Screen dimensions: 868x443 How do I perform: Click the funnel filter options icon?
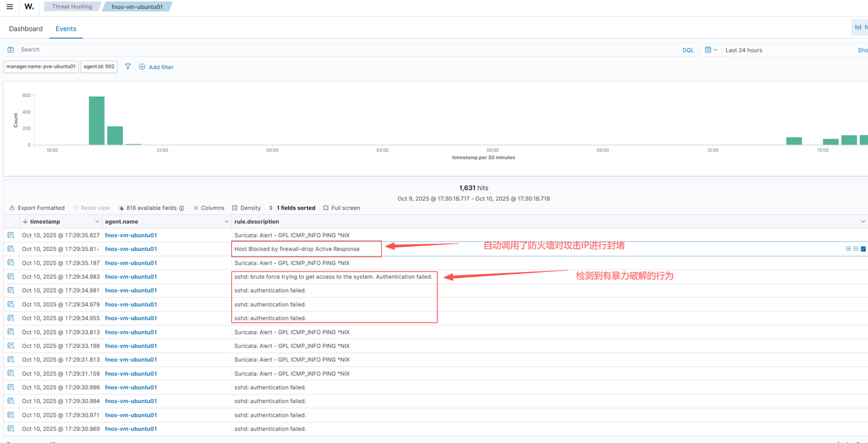(127, 66)
